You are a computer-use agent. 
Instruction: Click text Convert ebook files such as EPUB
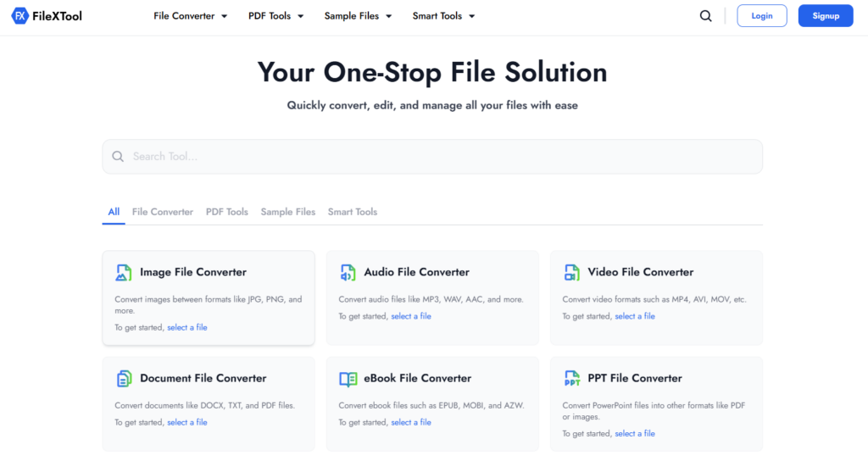(x=431, y=406)
